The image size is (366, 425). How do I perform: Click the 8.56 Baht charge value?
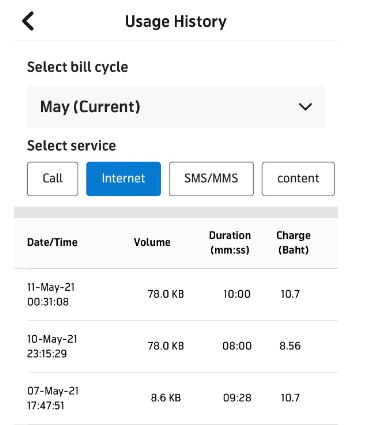(x=290, y=346)
